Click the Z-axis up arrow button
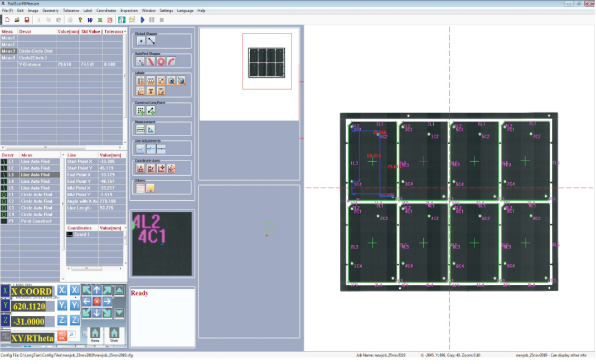The height and width of the screenshot is (364, 596). [119, 290]
